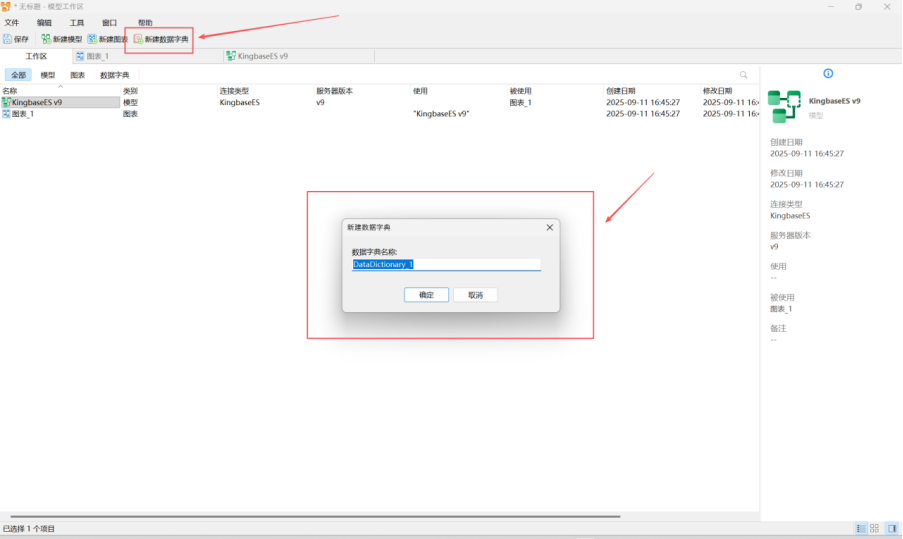Screen dimensions: 903x539
Task: Switch to grid icon view in the status bar
Action: pyautogui.click(x=874, y=528)
